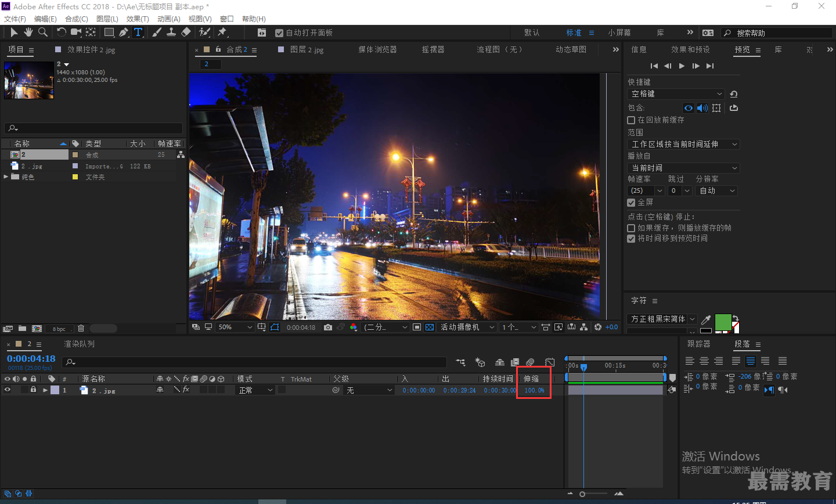This screenshot has width=836, height=504.
Task: Toggle the transparency grid icon
Action: coord(430,327)
